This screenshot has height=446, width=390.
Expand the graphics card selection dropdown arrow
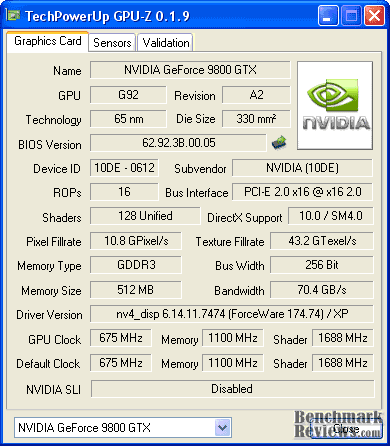[x=222, y=428]
